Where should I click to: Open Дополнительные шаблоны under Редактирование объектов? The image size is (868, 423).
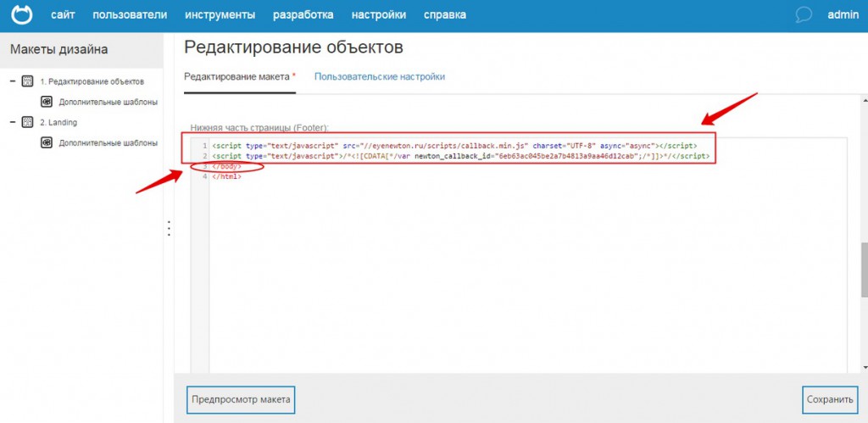(x=108, y=103)
